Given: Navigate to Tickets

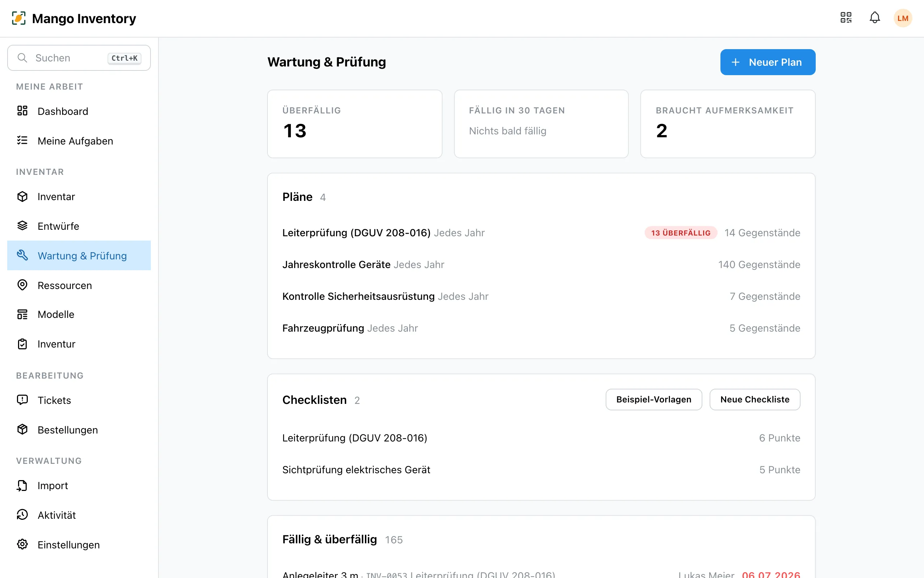Looking at the screenshot, I should pyautogui.click(x=79, y=400).
